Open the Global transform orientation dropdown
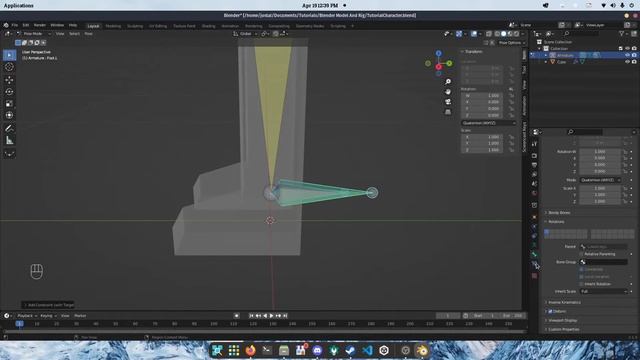Viewport: 640px width, 360px height. 245,34
